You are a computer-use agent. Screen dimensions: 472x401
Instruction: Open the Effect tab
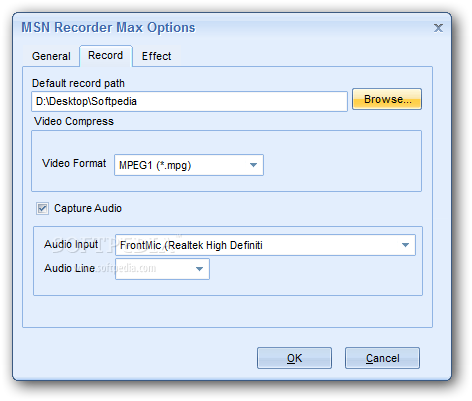pyautogui.click(x=156, y=56)
